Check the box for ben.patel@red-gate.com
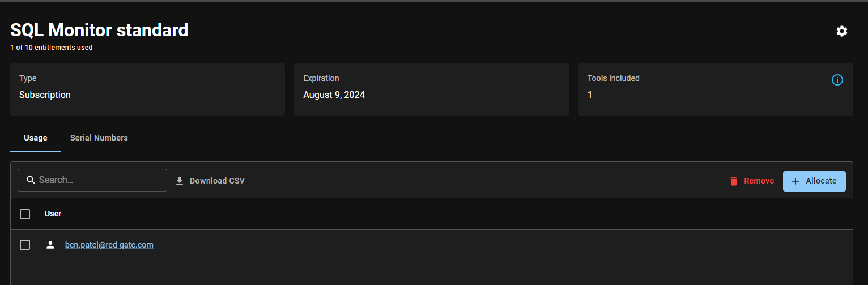 (x=25, y=245)
